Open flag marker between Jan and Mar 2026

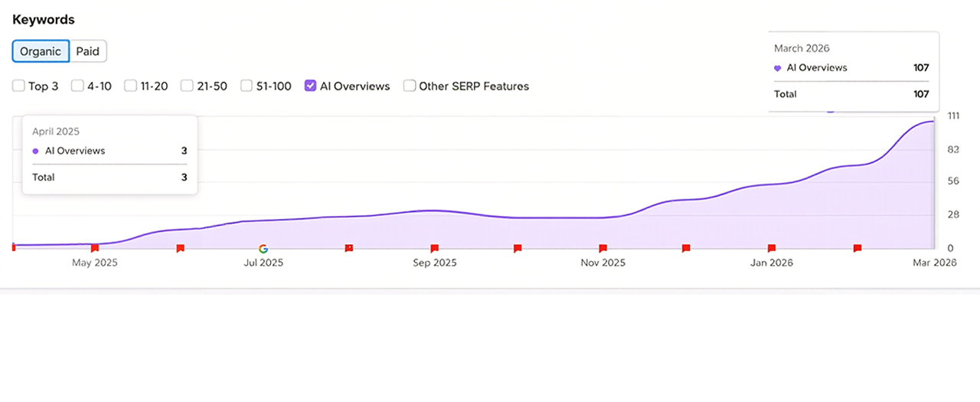click(857, 248)
